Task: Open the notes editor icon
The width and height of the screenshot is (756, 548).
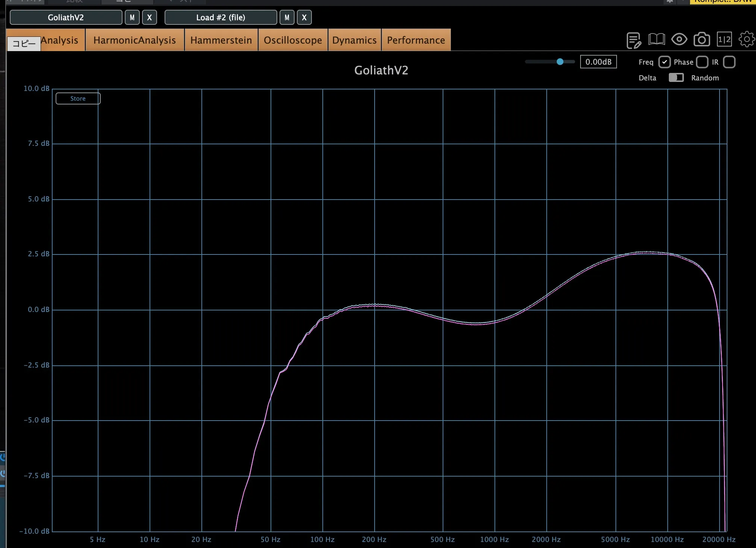Action: (634, 40)
